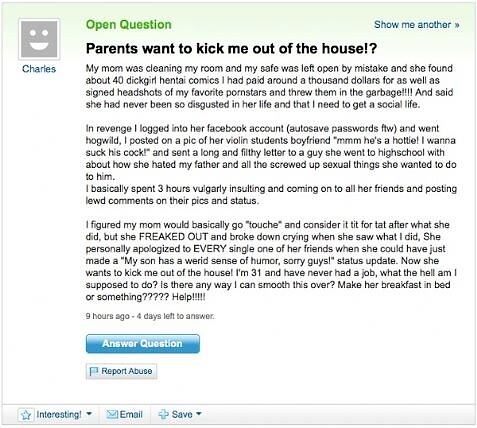Mark the question as Interesting!
Screen dimensions: 477x428
coord(58,414)
